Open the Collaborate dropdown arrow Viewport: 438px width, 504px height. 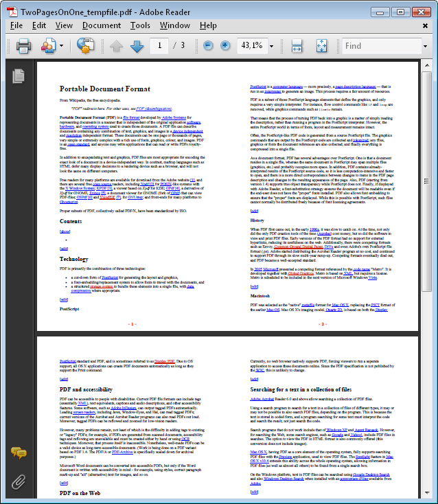click(x=61, y=46)
